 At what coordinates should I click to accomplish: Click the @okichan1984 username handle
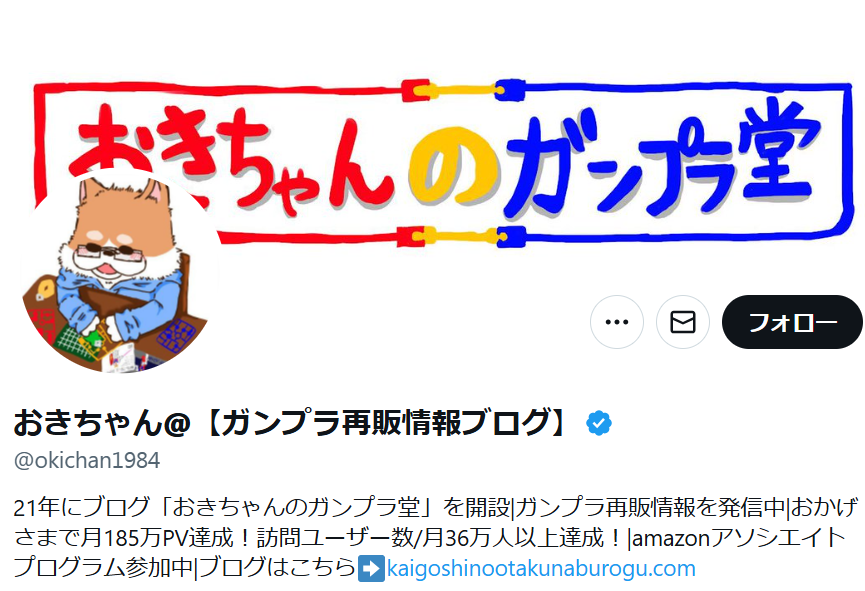click(87, 460)
